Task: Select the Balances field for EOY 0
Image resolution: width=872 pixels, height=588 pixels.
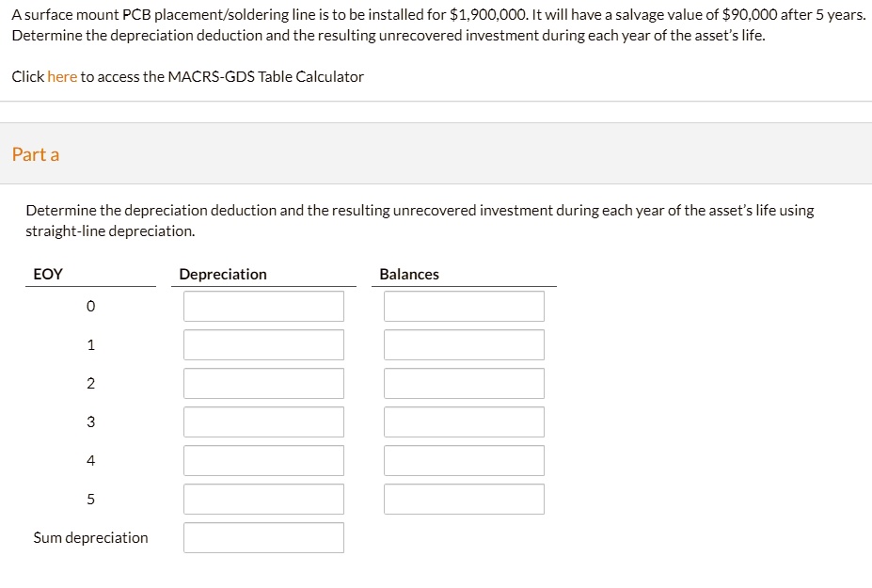Action: [x=464, y=307]
